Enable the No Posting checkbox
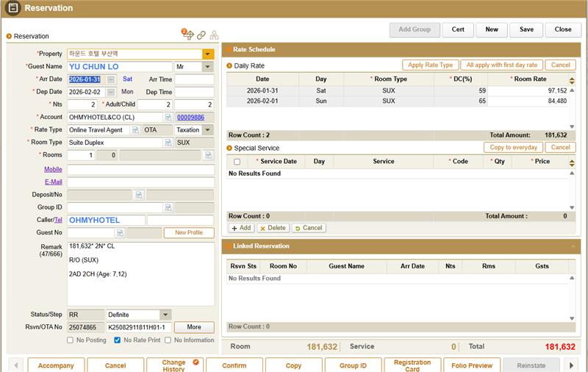Screen dimensions: 588x372 click(71, 340)
